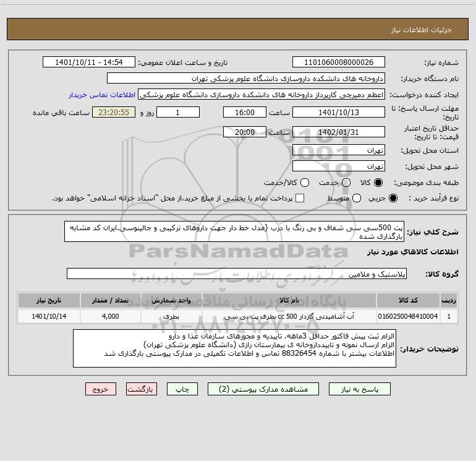Click the خروج exit button
Image resolution: width=476 pixels, height=461 pixels.
pyautogui.click(x=101, y=389)
